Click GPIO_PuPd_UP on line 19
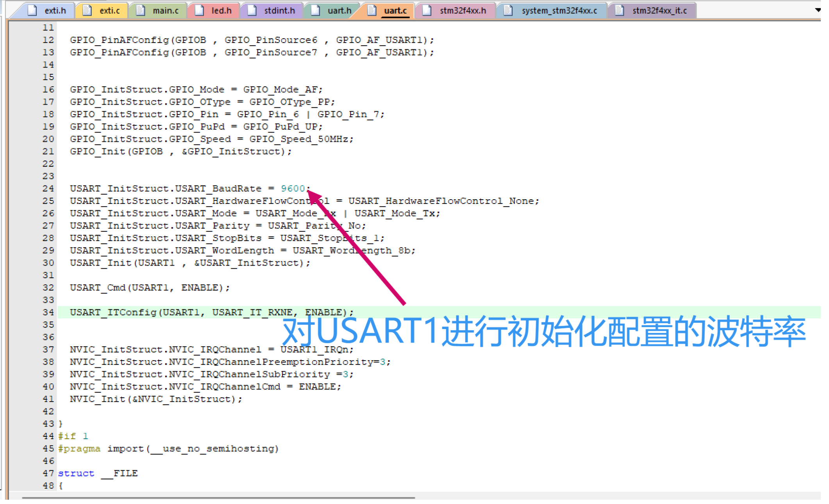Viewport: 829px width, 504px height. [x=280, y=127]
